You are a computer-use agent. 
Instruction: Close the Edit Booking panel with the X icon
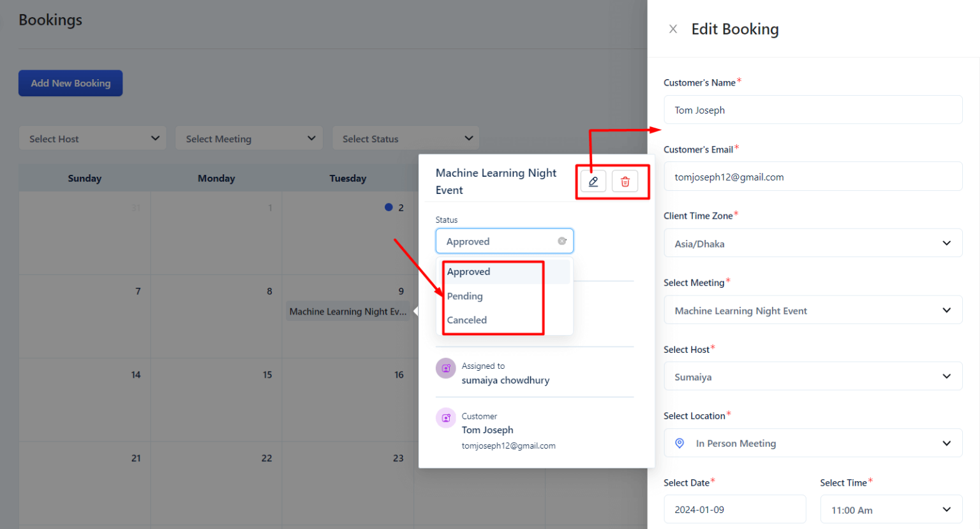pyautogui.click(x=674, y=29)
